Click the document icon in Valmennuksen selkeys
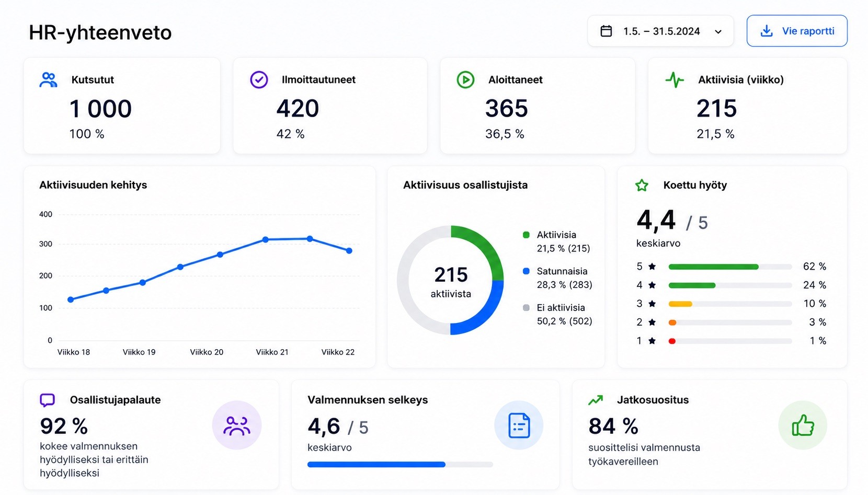The image size is (868, 495). 519,425
